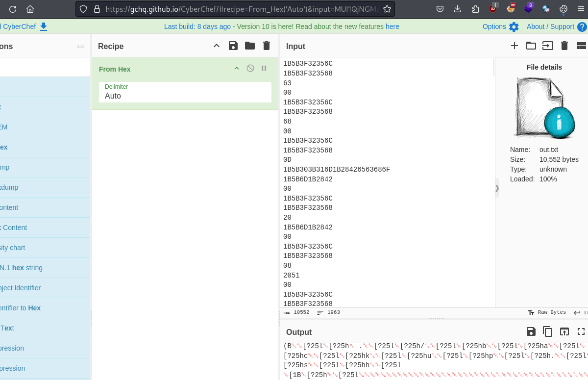Viewport: 588px width, 380px height.
Task: Save the recipe using the disk icon
Action: (x=233, y=46)
